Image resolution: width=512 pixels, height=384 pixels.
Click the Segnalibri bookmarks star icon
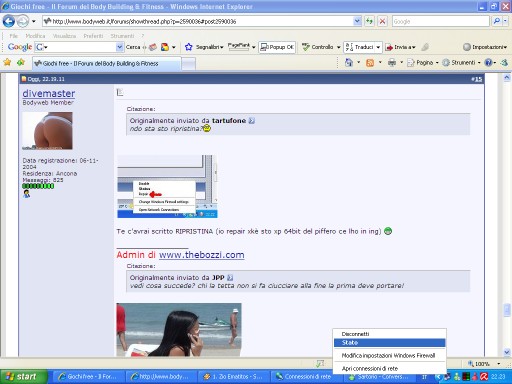pyautogui.click(x=189, y=47)
